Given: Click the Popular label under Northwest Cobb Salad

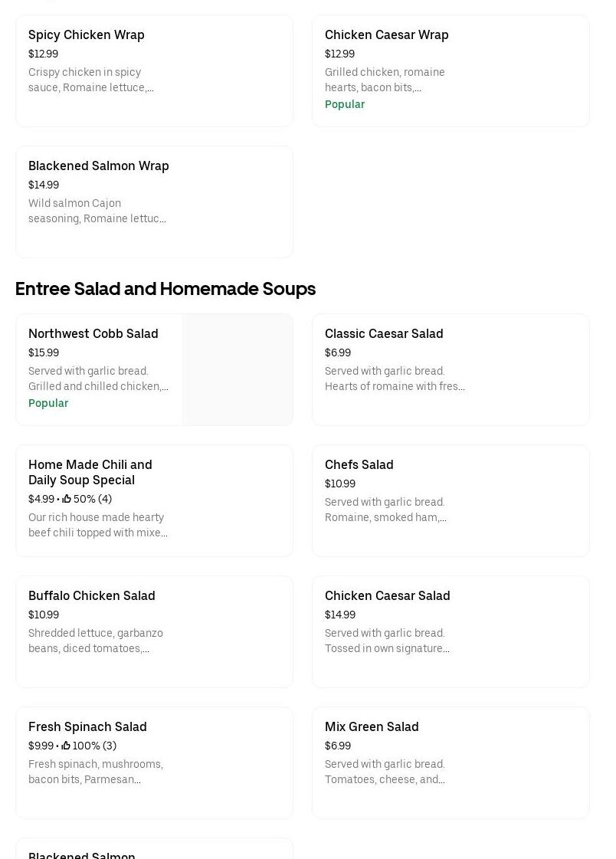Looking at the screenshot, I should [x=48, y=403].
